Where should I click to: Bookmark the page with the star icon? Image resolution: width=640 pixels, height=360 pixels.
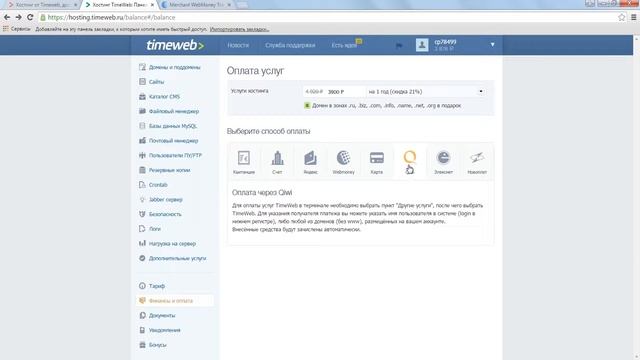click(x=621, y=17)
